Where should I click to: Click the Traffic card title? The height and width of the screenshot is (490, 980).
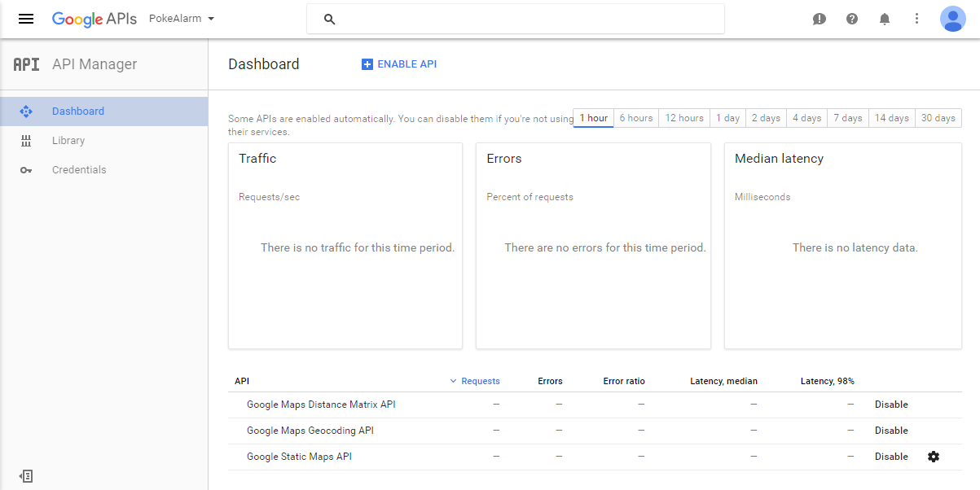pos(257,159)
